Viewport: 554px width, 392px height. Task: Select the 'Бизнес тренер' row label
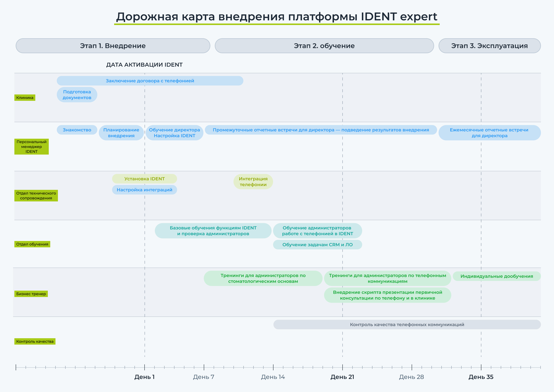31,294
